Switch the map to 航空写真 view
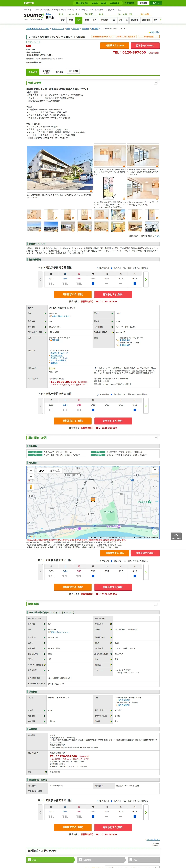This screenshot has width=186, height=868. pyautogui.click(x=55, y=471)
